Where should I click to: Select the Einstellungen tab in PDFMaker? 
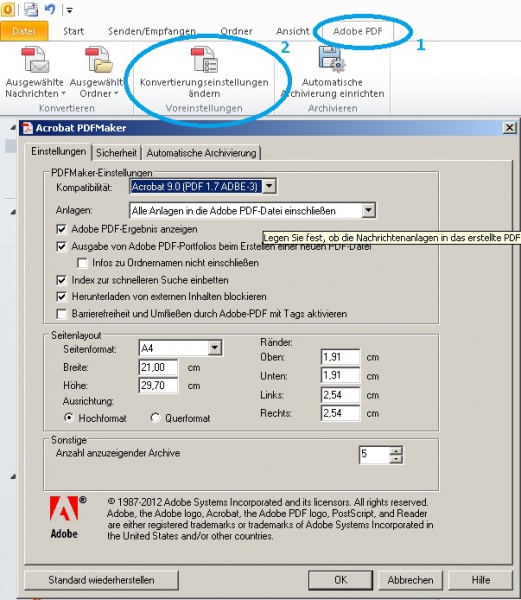click(59, 152)
